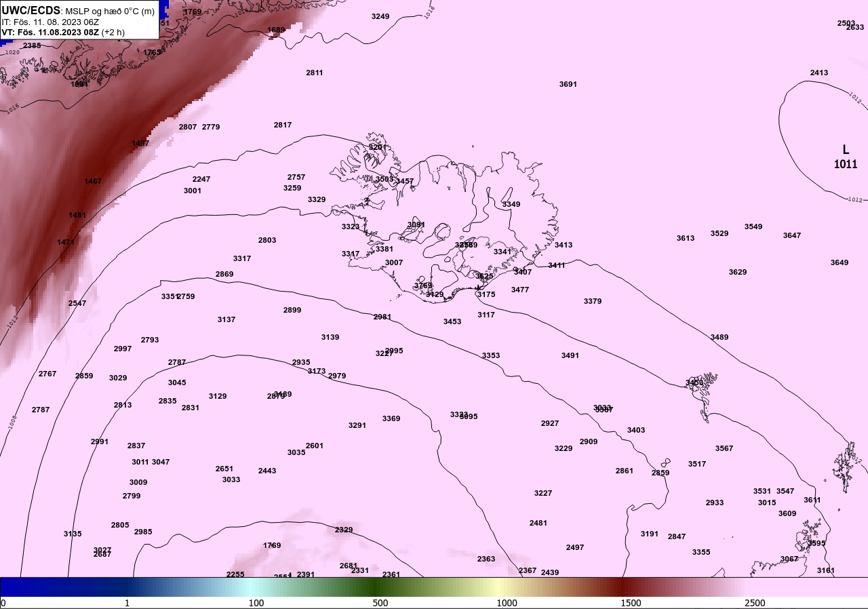
Task: Click the freezing level value 3249
Action: point(381,16)
